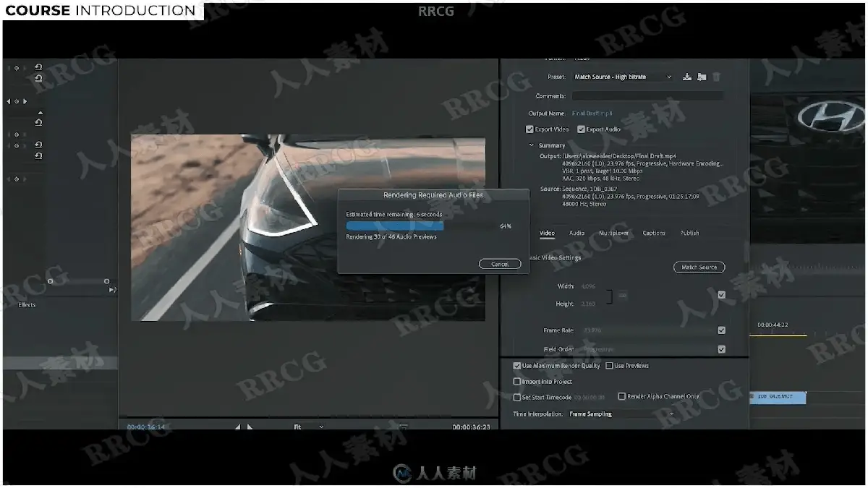The height and width of the screenshot is (488, 868).
Task: Open the Frame Rate dropdown
Action: [x=647, y=330]
